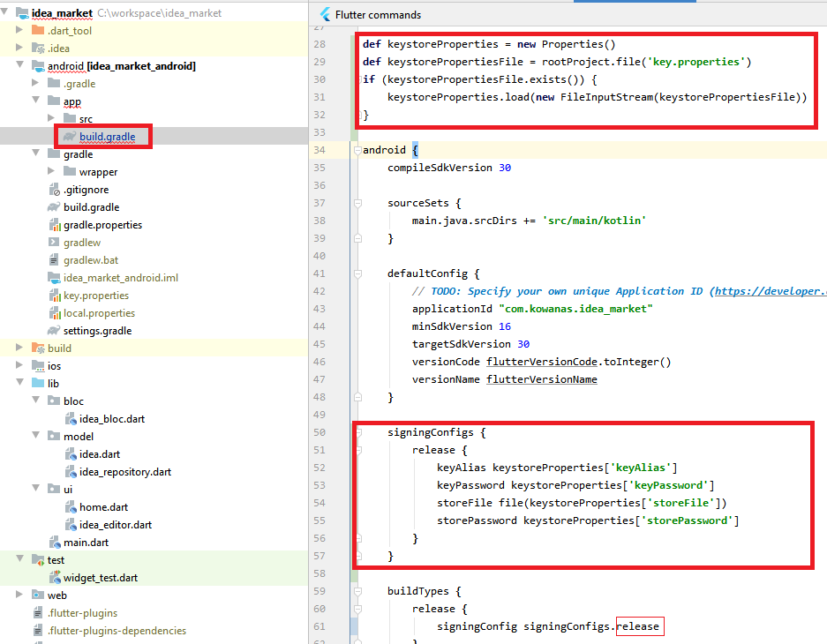Click the gradlew script icon
The image size is (827, 644).
click(54, 243)
